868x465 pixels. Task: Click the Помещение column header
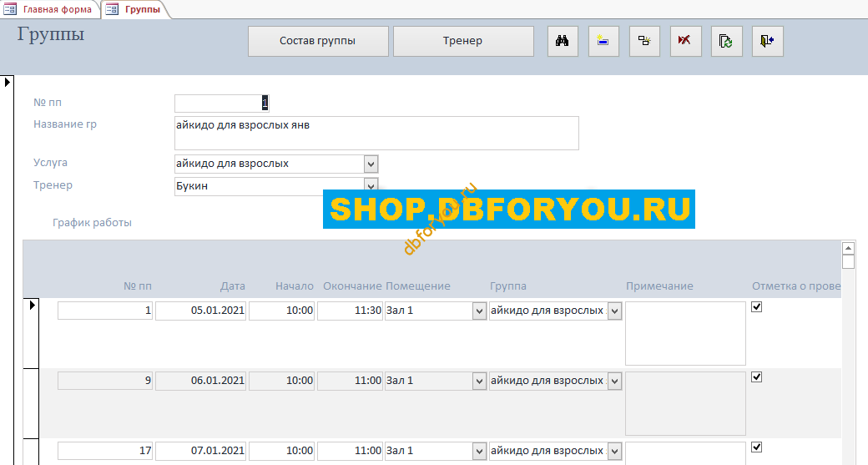pos(418,286)
